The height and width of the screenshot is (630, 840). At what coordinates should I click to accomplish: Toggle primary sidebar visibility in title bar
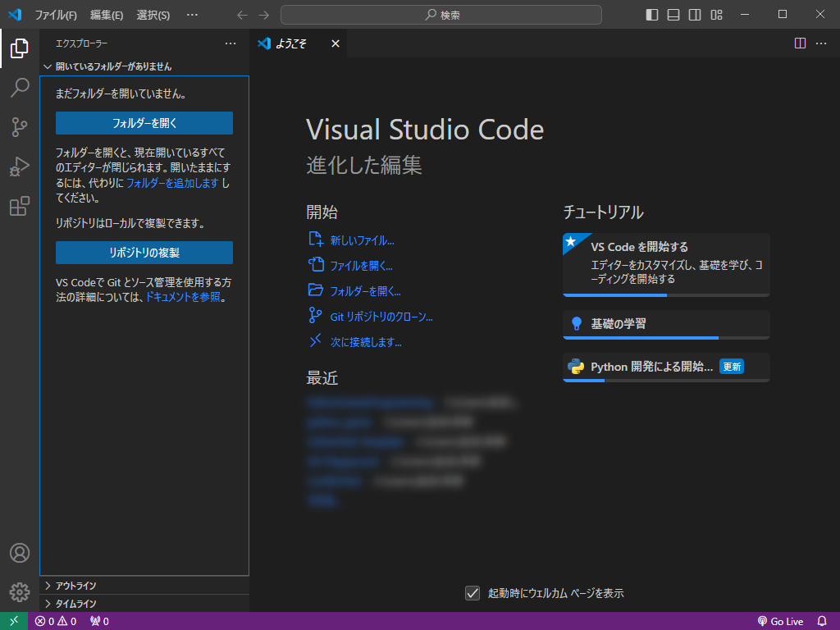click(652, 15)
